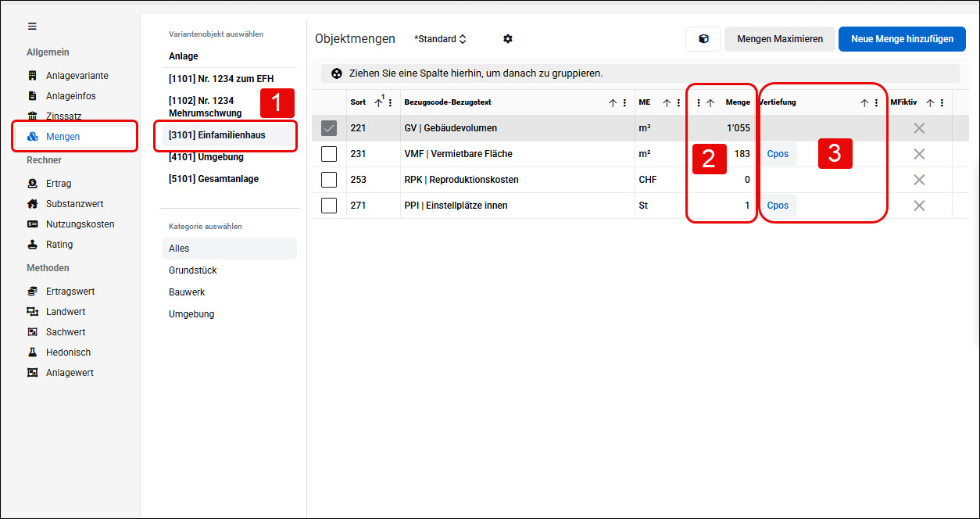Open the Vertiefung column three-dot menu
The image size is (980, 519).
tap(876, 102)
